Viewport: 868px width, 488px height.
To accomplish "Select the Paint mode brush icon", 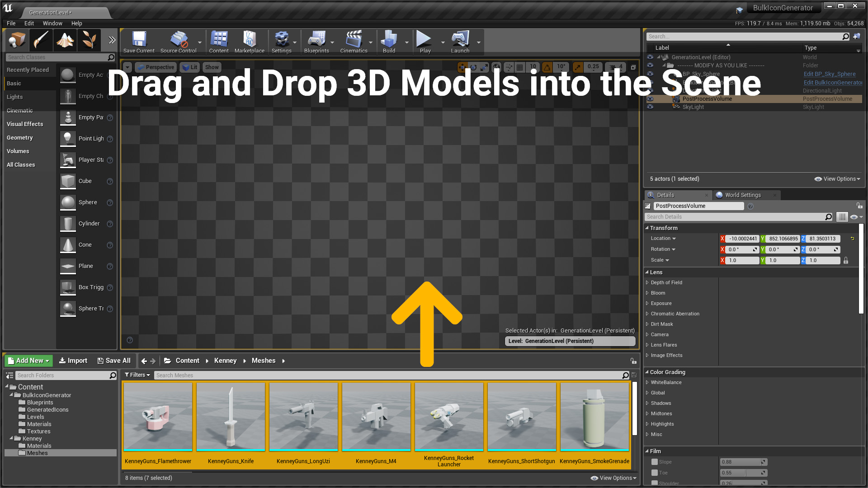I will click(x=41, y=40).
